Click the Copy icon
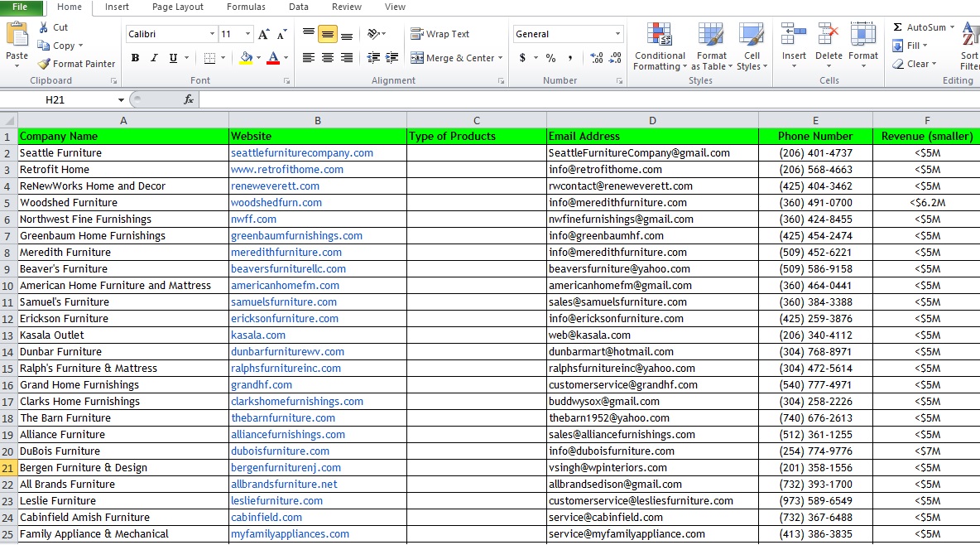 [x=44, y=46]
